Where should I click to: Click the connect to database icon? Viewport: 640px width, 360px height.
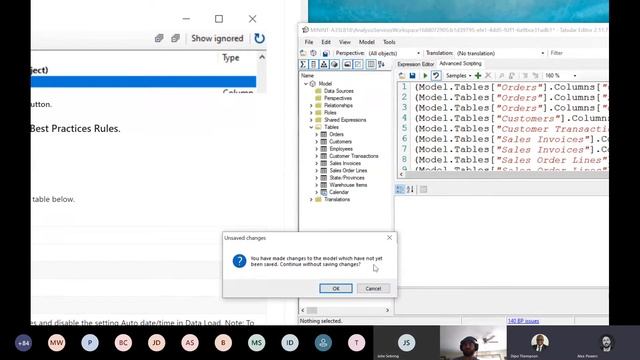tap(313, 53)
